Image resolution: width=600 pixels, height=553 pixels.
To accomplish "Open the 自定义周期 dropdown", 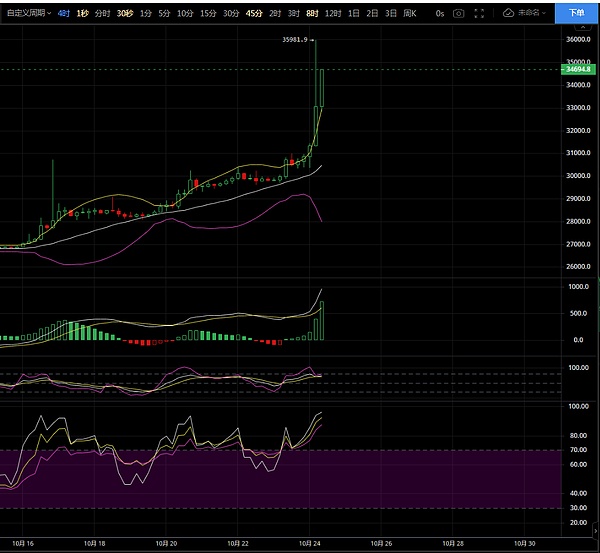I will point(27,13).
